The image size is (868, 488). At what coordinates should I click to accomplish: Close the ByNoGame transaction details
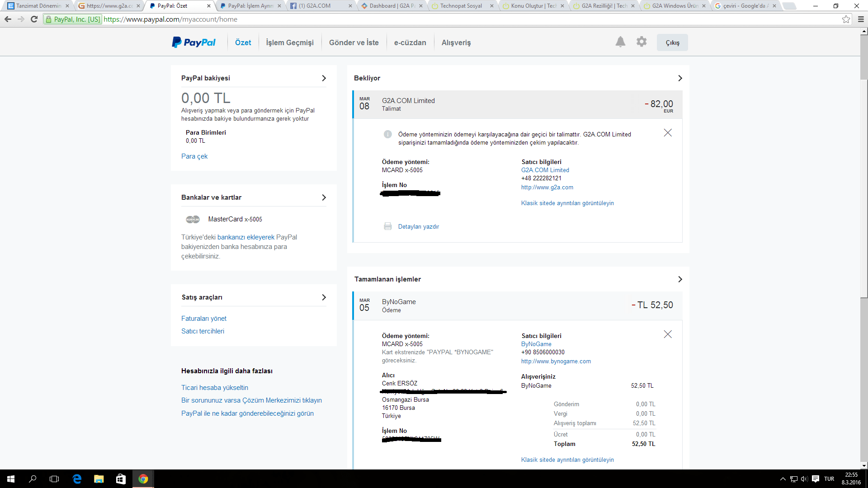668,334
